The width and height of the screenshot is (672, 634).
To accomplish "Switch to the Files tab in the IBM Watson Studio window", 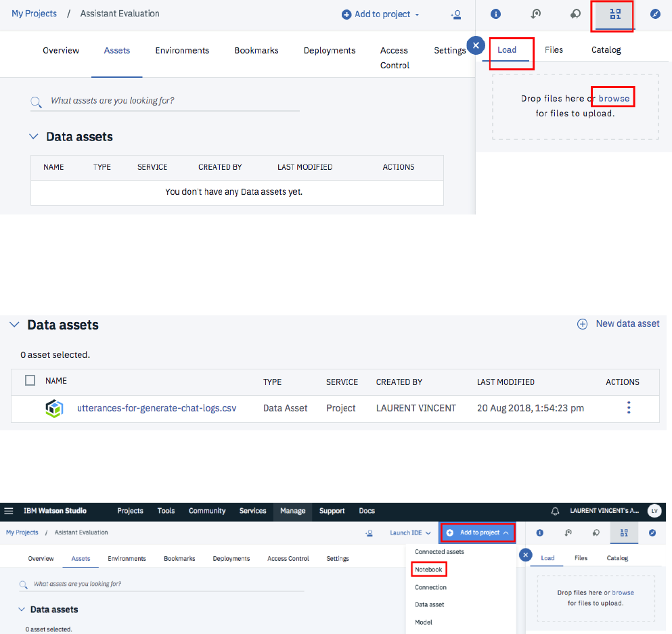I will [x=581, y=558].
